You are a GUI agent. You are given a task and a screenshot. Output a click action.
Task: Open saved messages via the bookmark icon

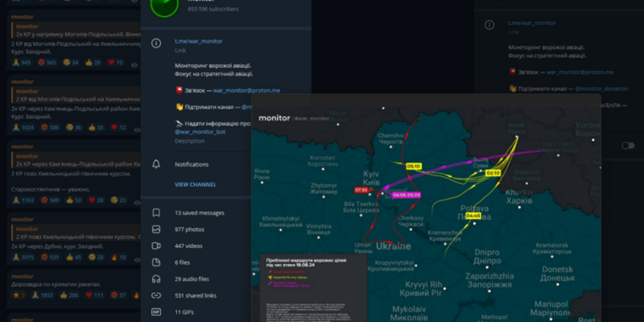[x=156, y=213]
